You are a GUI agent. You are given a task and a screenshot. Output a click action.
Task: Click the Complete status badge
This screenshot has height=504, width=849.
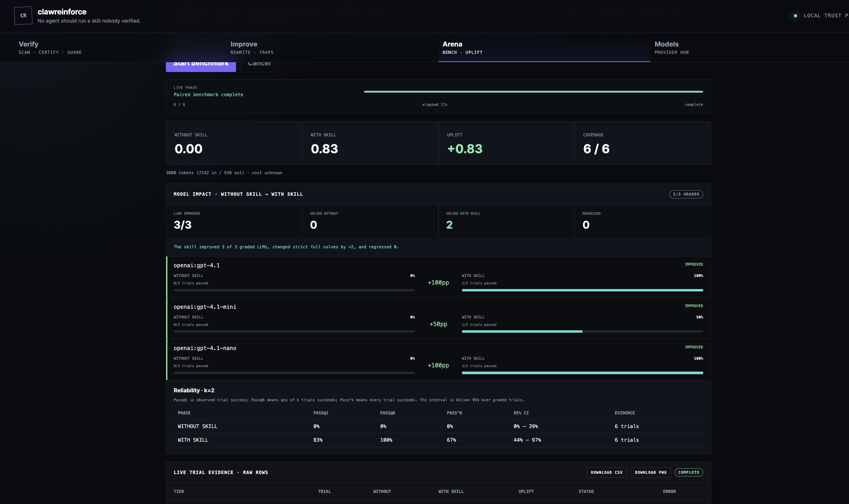pyautogui.click(x=689, y=472)
